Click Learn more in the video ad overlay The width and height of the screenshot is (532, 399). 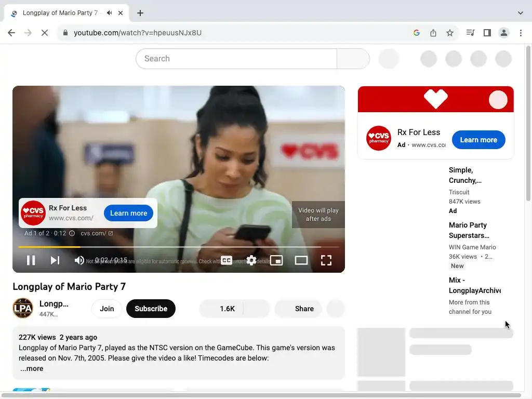(x=129, y=213)
